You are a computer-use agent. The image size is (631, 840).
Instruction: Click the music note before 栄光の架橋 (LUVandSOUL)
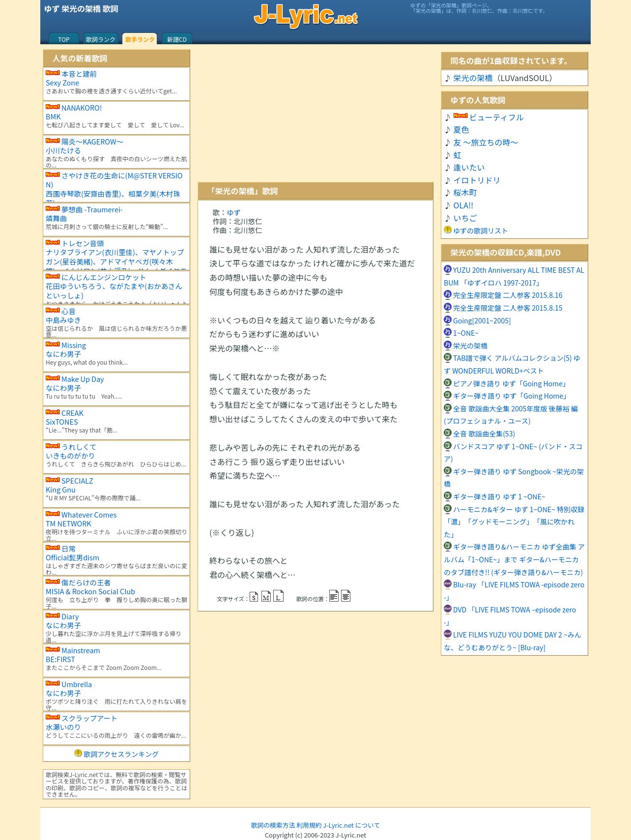tap(448, 78)
